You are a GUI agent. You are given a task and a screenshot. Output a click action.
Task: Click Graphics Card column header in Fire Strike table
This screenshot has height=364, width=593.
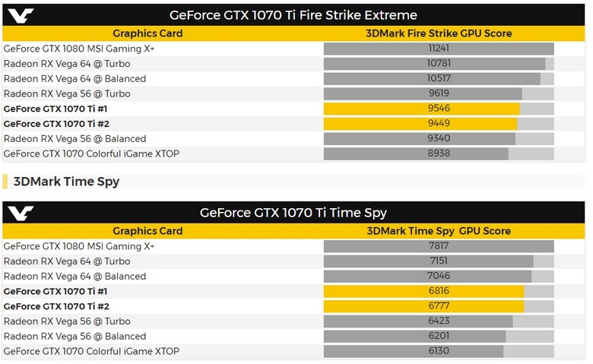coord(147,33)
